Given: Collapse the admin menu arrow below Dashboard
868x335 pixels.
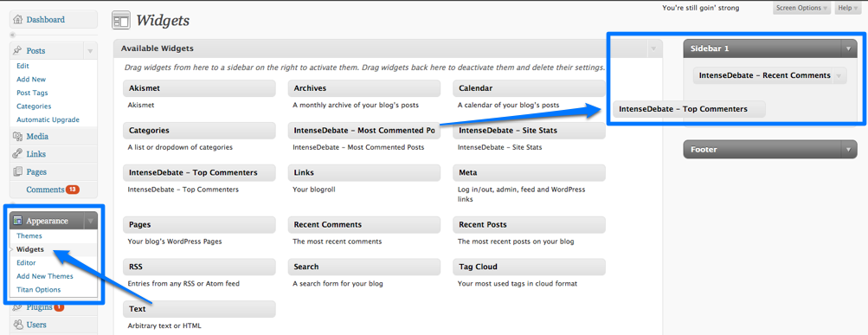Looking at the screenshot, I should [13, 35].
